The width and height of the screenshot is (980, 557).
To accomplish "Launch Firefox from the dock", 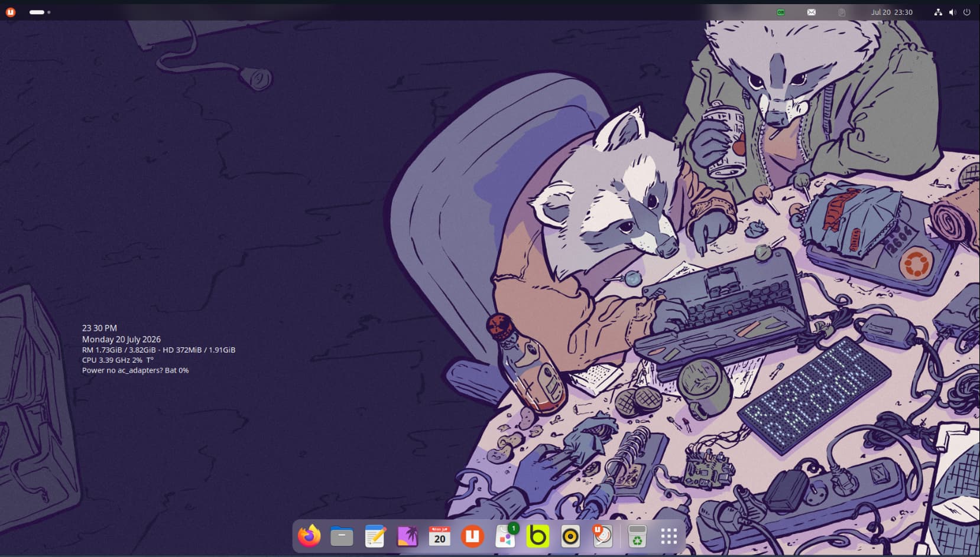I will point(309,536).
